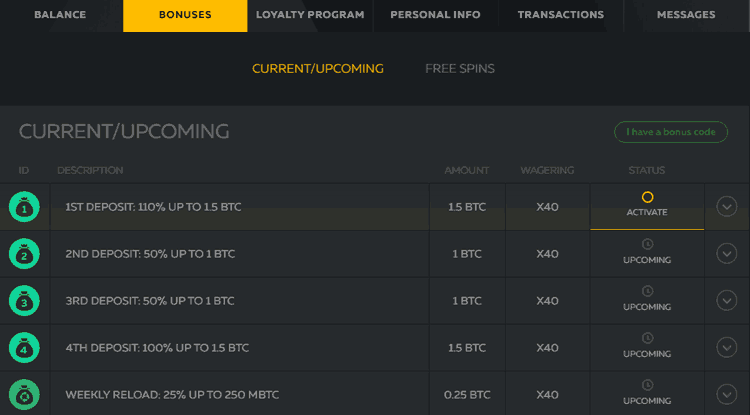Click Upcoming status of 3rd deposit

[x=647, y=307]
